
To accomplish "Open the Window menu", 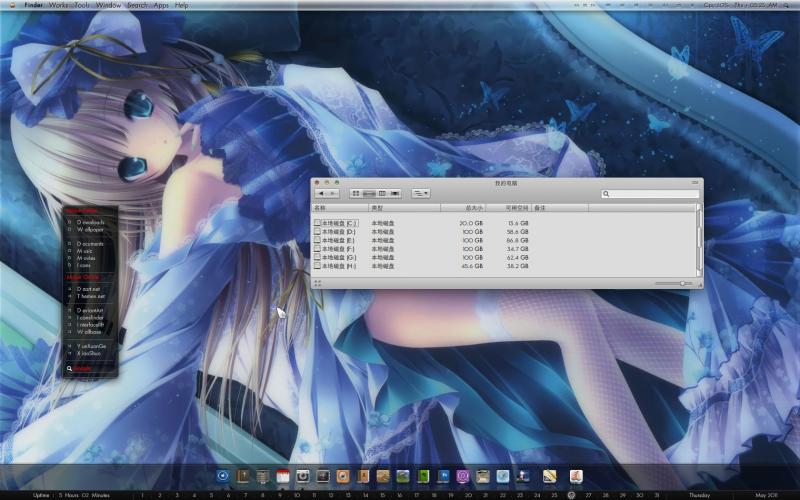I will (108, 5).
